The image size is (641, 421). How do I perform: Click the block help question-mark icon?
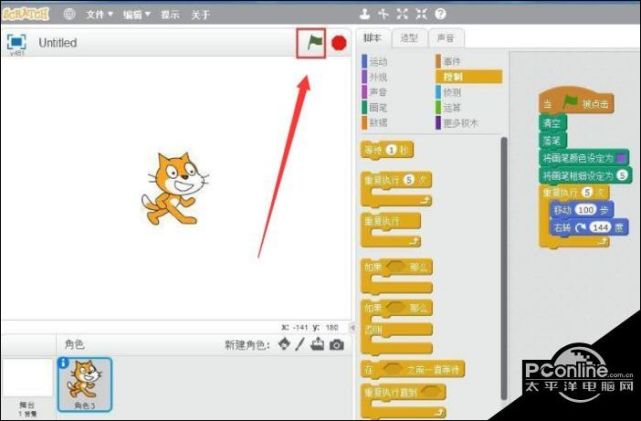coord(440,14)
